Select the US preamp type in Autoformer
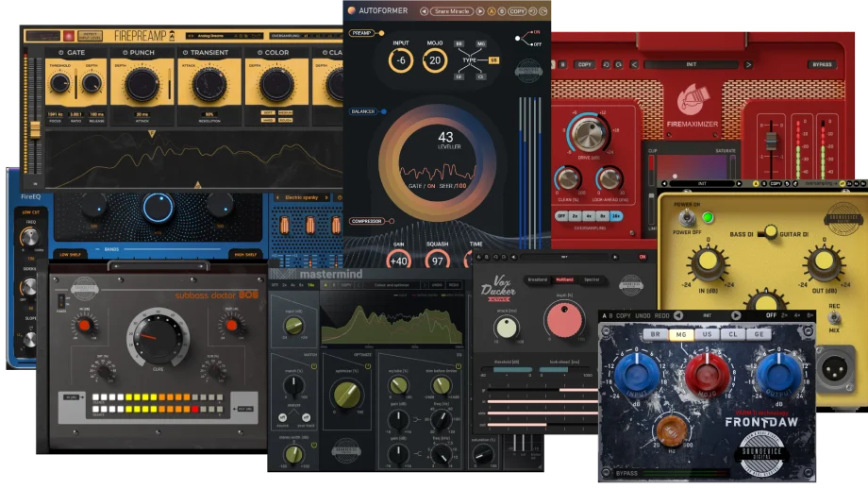Viewport: 868px width, 489px height. click(x=493, y=59)
